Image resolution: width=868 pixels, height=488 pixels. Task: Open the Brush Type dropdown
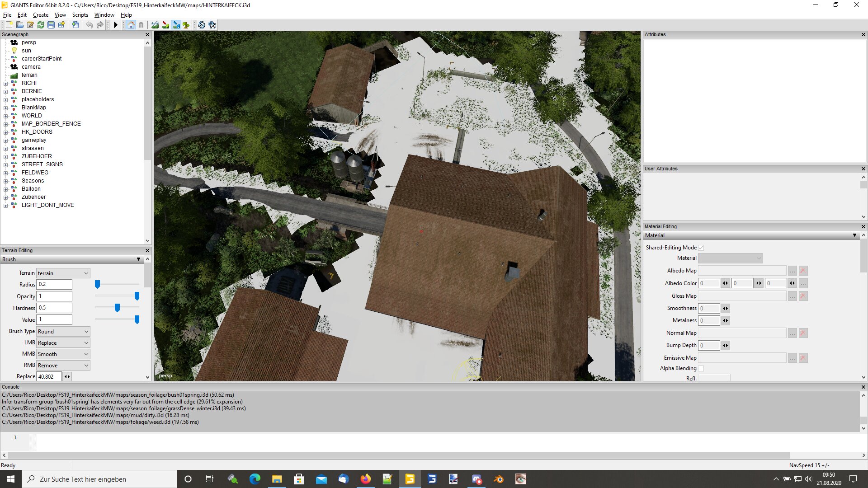coord(63,331)
